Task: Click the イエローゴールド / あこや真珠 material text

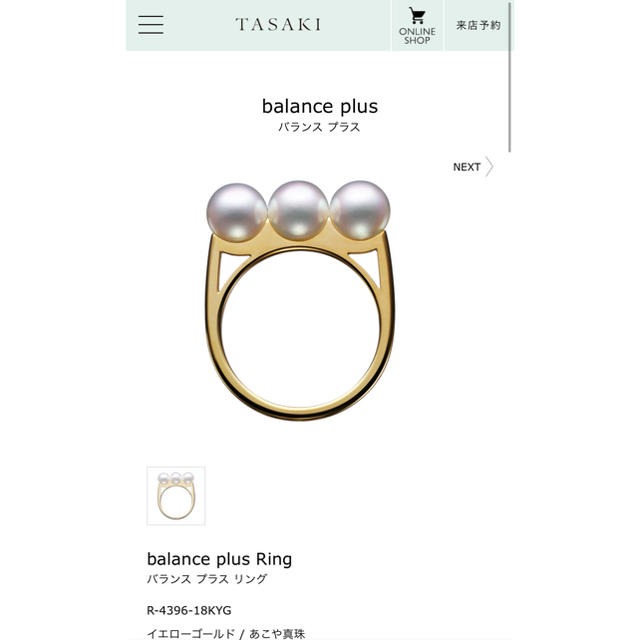Action: 226,633
